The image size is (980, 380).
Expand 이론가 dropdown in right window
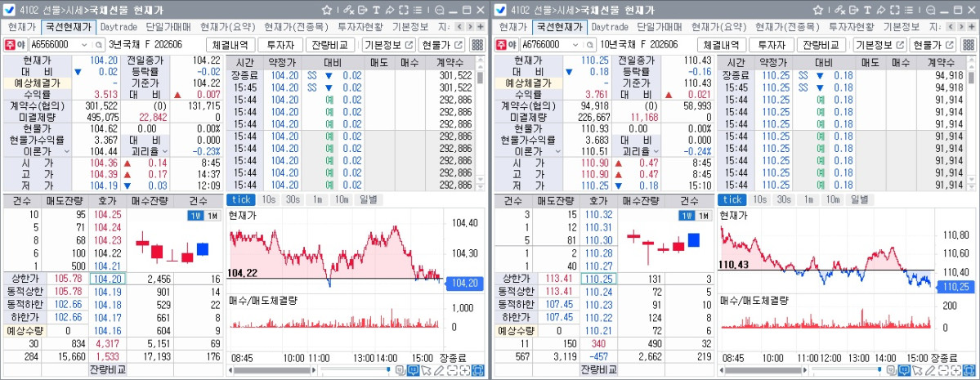(557, 152)
